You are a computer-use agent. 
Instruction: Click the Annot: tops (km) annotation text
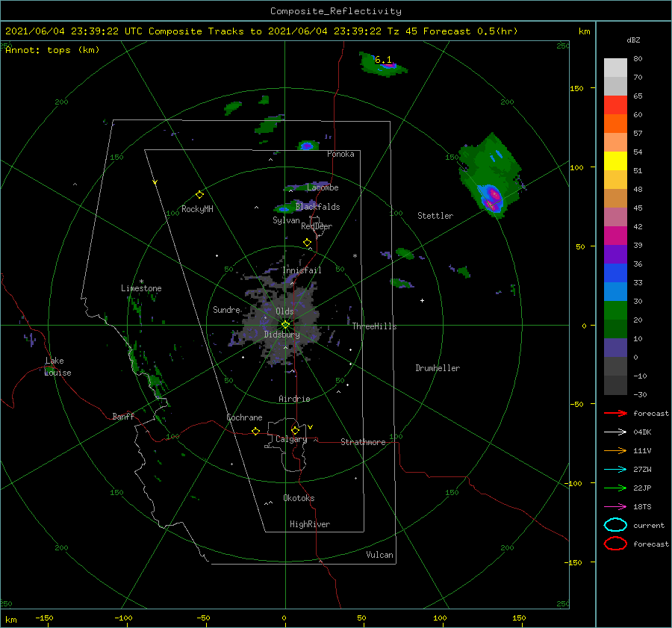52,50
